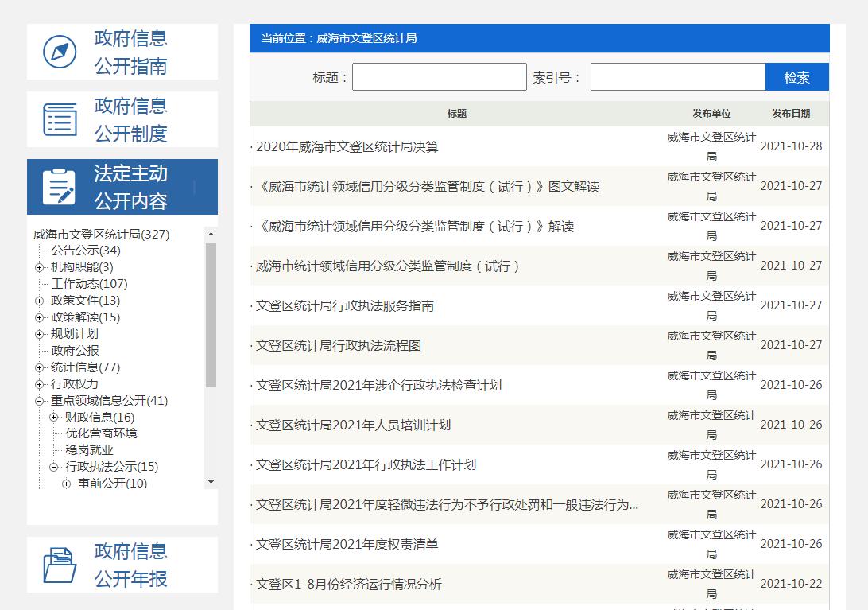This screenshot has width=868, height=610.
Task: Select 公告公示 in the tree
Action: coord(86,251)
